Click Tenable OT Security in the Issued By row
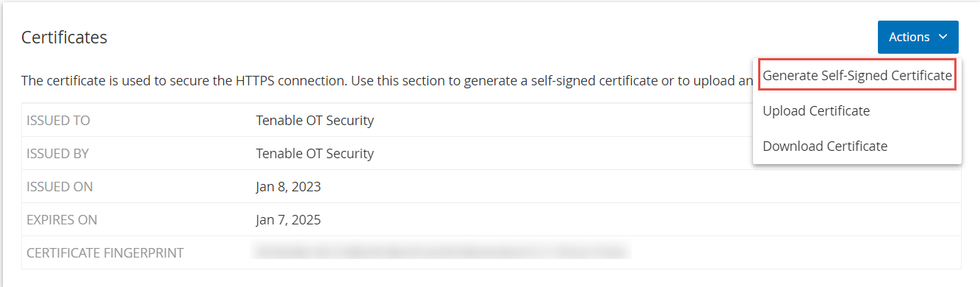Viewport: 980px width, 287px height. point(315,154)
